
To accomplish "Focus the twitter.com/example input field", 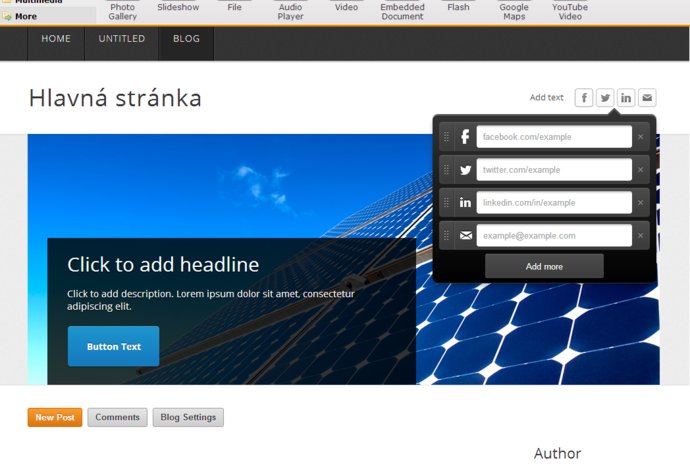I will (x=553, y=170).
